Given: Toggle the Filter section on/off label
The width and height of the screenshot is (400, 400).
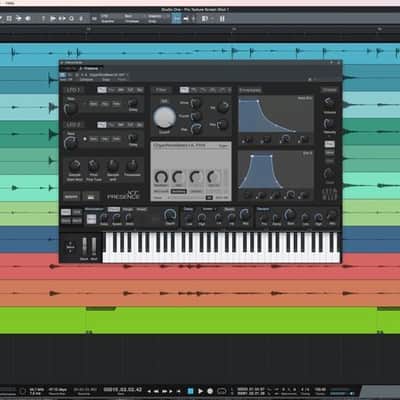Looking at the screenshot, I should pyautogui.click(x=161, y=90).
